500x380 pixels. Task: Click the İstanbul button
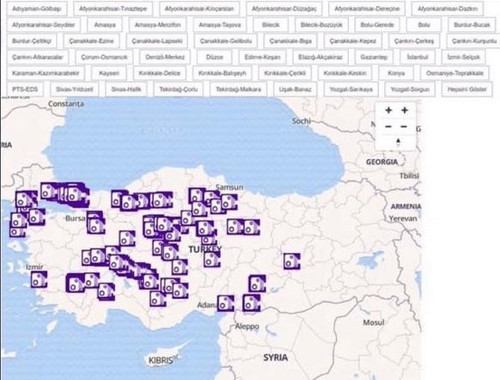(x=417, y=57)
